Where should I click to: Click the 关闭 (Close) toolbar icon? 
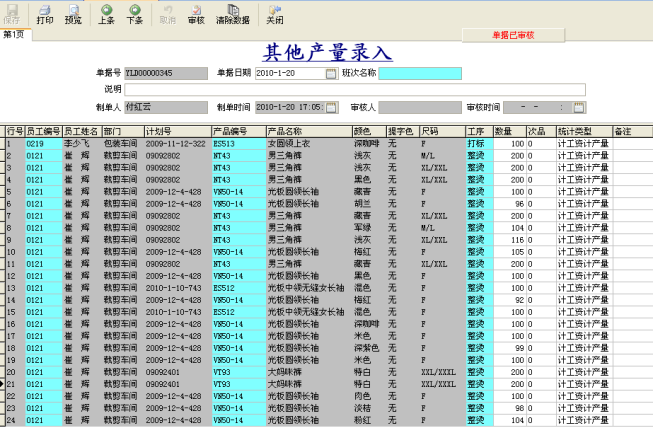(274, 14)
